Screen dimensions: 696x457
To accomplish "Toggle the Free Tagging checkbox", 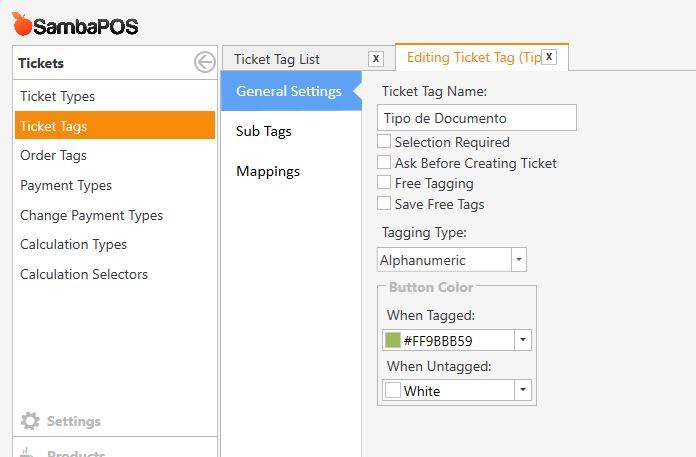I will click(384, 183).
